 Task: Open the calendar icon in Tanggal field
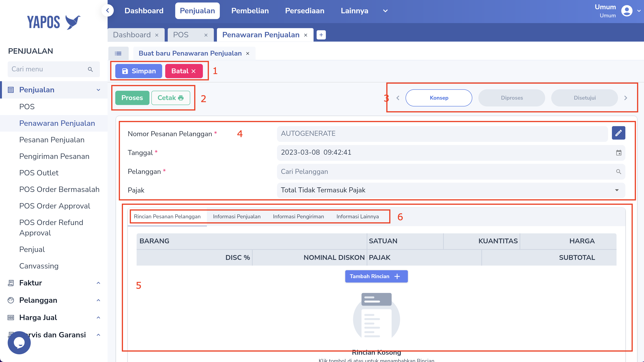(x=618, y=153)
